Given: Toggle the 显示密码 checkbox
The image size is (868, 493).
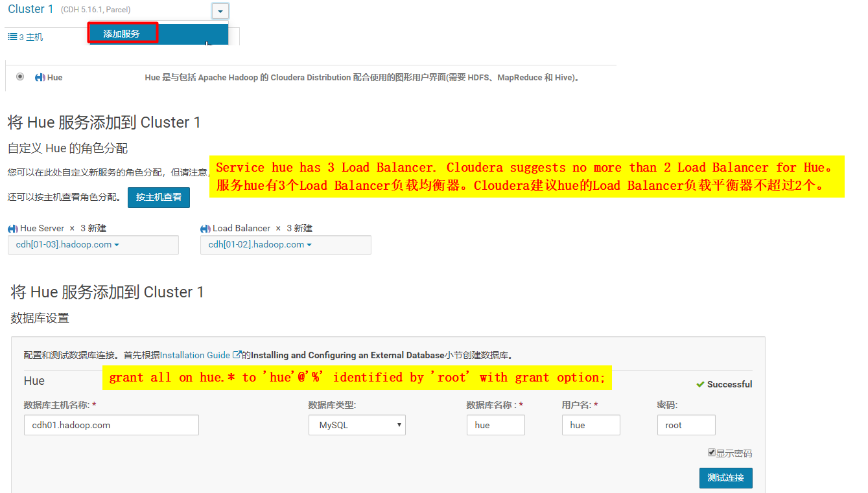Looking at the screenshot, I should pyautogui.click(x=711, y=453).
